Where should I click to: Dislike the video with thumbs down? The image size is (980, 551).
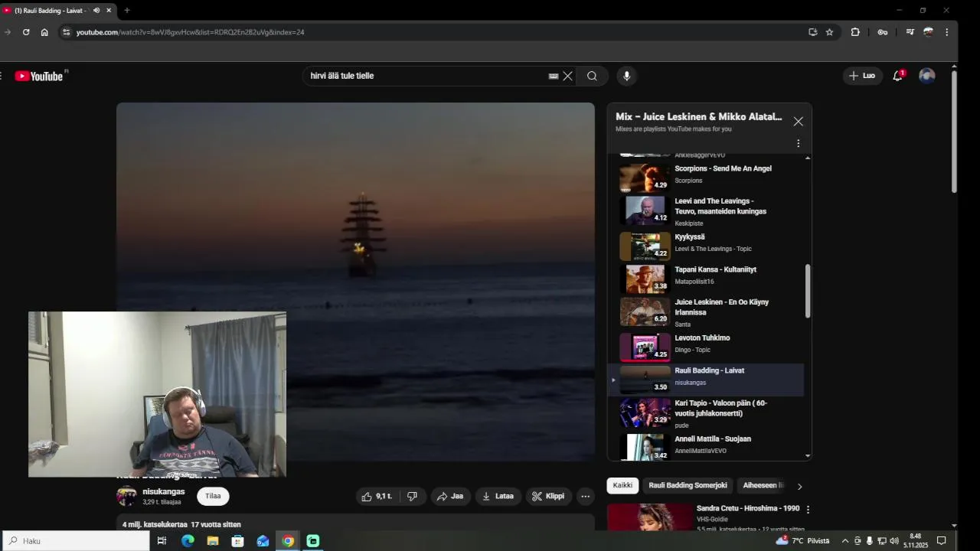[x=412, y=496]
